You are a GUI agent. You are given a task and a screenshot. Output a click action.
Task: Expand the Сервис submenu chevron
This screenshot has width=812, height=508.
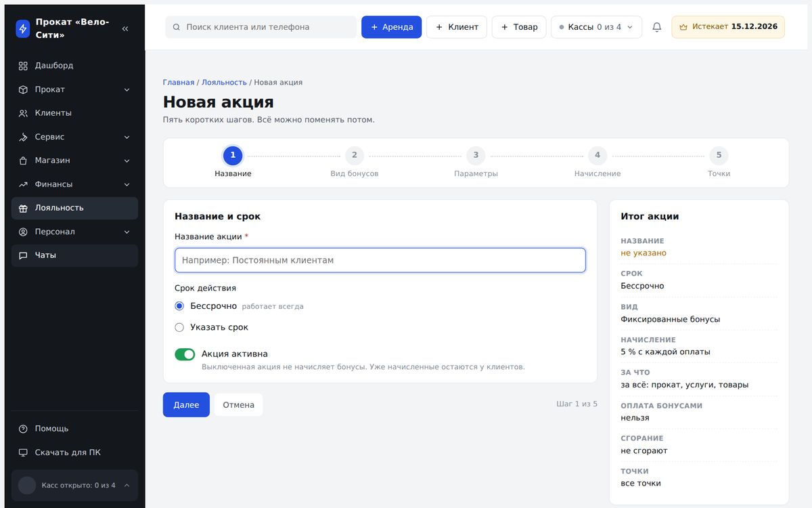pos(127,137)
